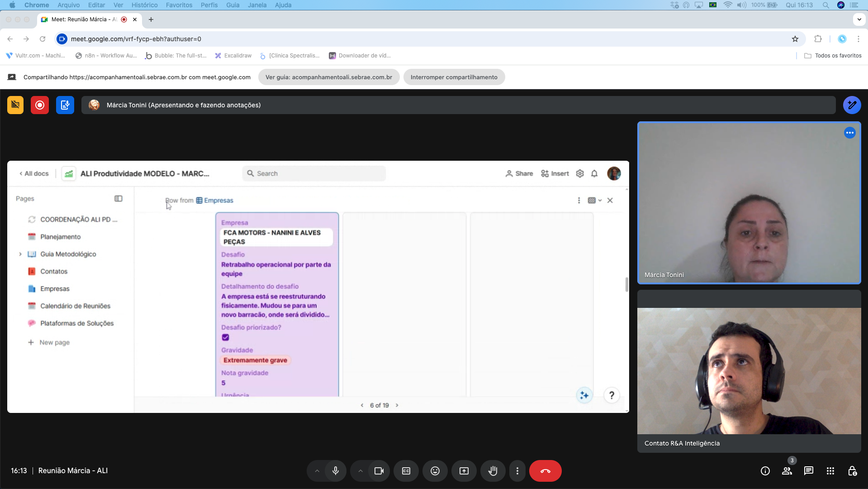Image resolution: width=868 pixels, height=489 pixels.
Task: Click the red recording indicator button
Action: click(40, 105)
